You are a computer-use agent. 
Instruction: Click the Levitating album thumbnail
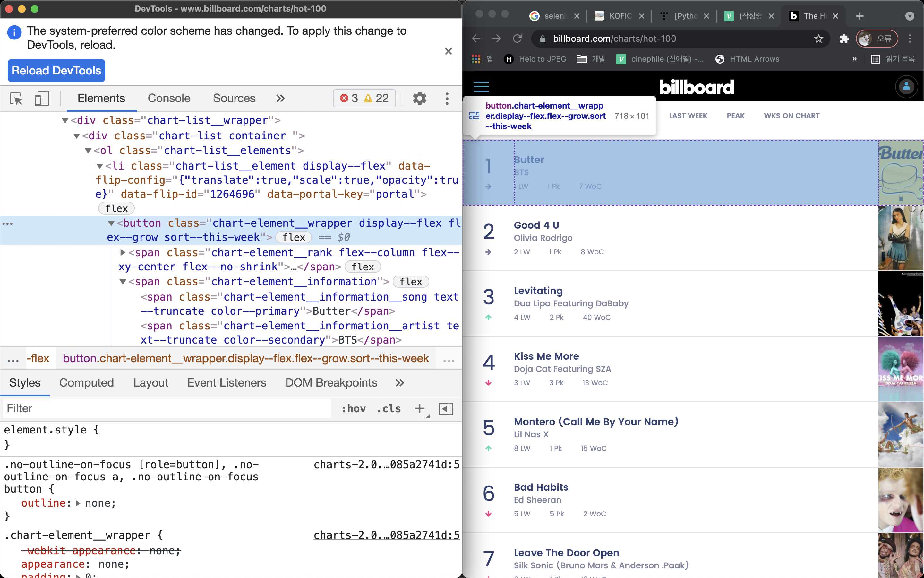tap(901, 303)
